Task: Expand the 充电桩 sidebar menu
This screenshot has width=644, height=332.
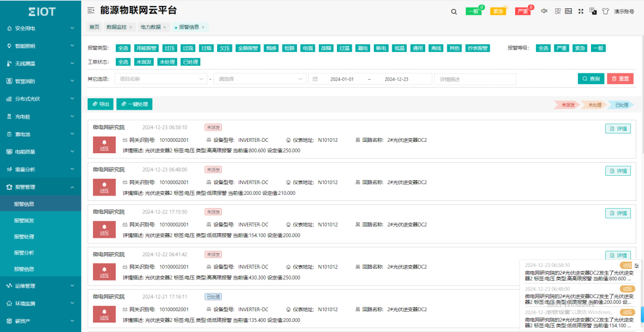Action: tap(41, 117)
